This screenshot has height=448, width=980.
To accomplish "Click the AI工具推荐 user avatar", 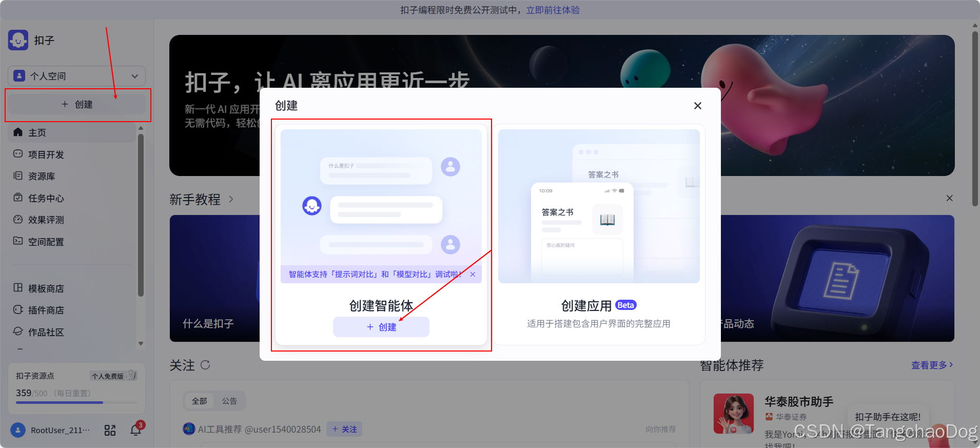I will click(189, 428).
